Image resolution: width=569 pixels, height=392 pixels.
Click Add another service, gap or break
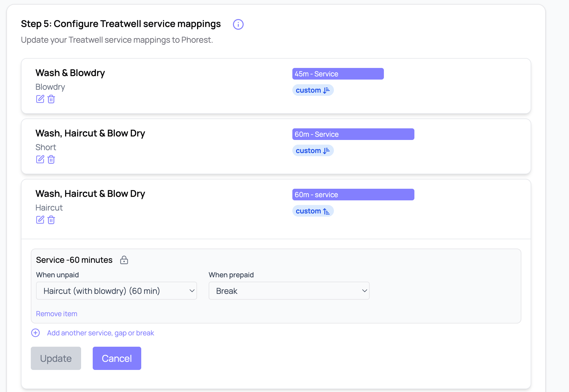tap(101, 333)
